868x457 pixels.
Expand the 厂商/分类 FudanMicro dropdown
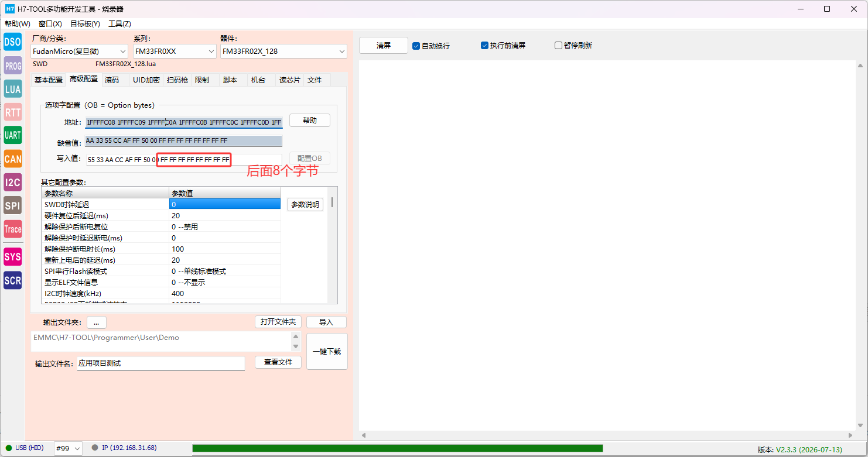click(80, 51)
